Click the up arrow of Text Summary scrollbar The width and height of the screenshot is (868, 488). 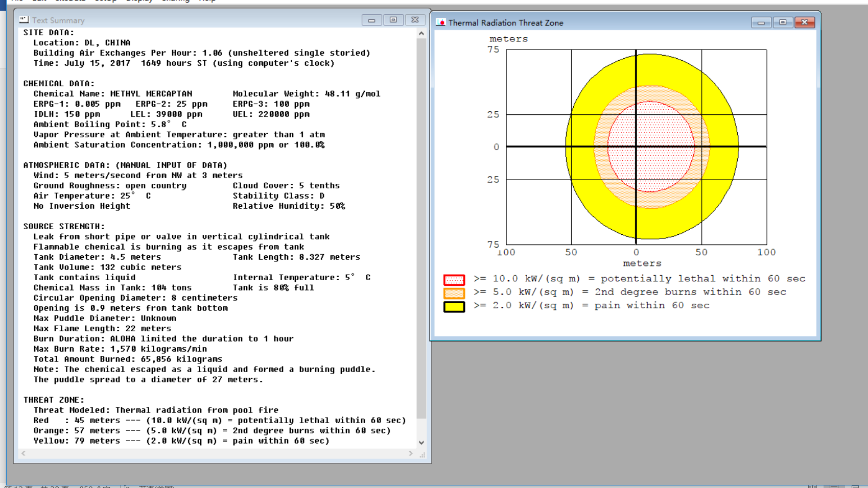[x=421, y=33]
